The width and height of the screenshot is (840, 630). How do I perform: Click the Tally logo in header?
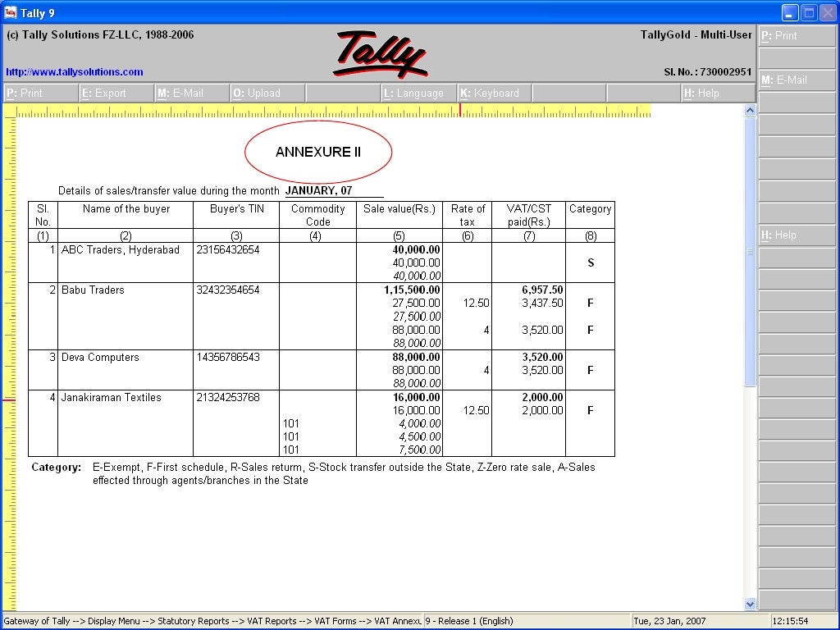[x=381, y=53]
